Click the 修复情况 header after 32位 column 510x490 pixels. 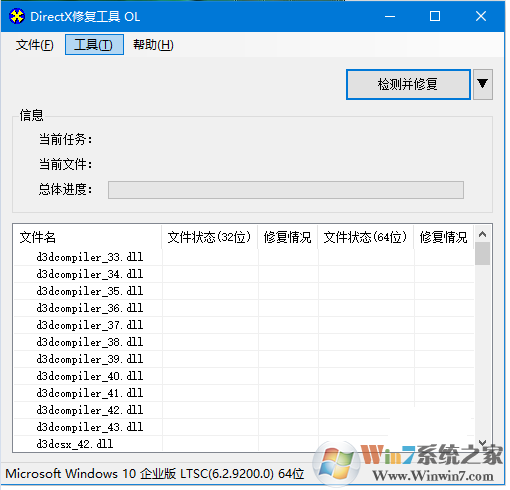pyautogui.click(x=288, y=237)
